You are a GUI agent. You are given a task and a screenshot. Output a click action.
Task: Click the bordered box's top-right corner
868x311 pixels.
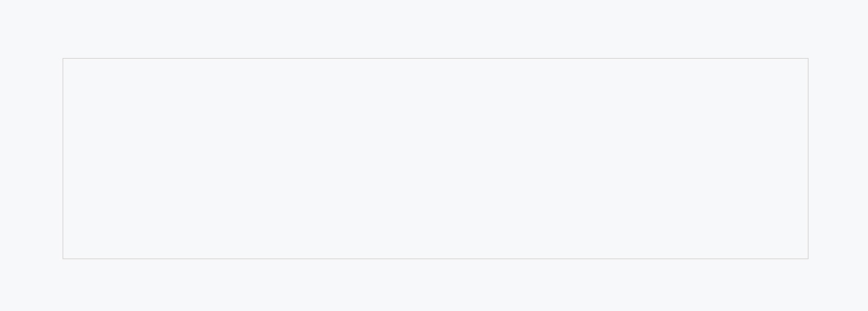[x=808, y=58]
